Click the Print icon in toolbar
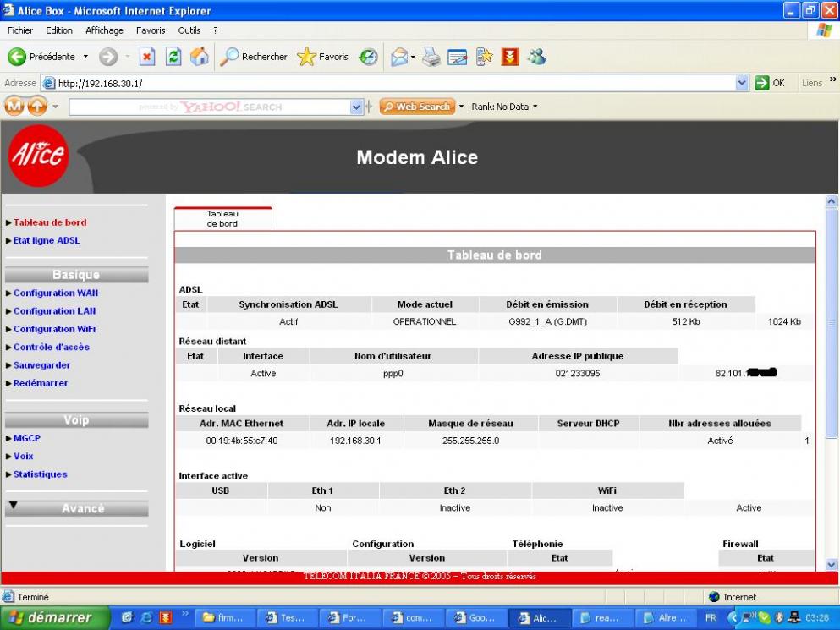Image resolution: width=840 pixels, height=630 pixels. click(431, 57)
